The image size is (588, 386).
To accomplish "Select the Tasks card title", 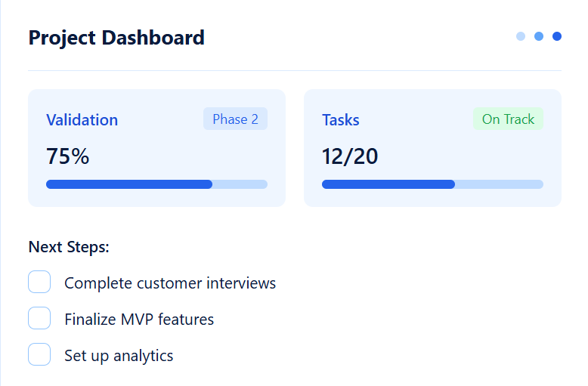I will [x=341, y=120].
